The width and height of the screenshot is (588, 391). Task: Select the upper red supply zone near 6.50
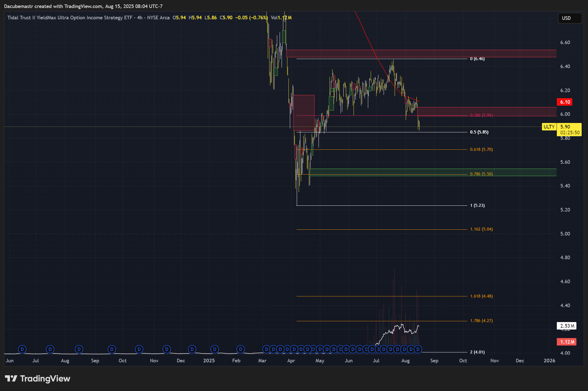point(421,53)
